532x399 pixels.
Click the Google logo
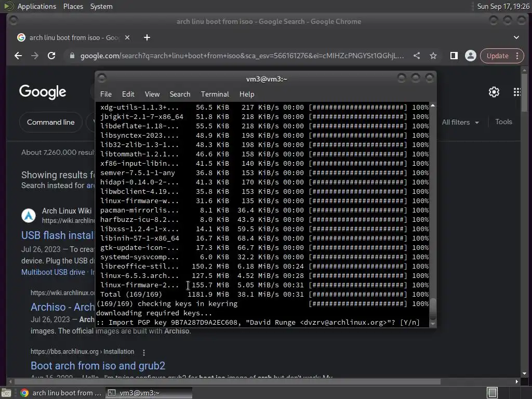coord(43,92)
